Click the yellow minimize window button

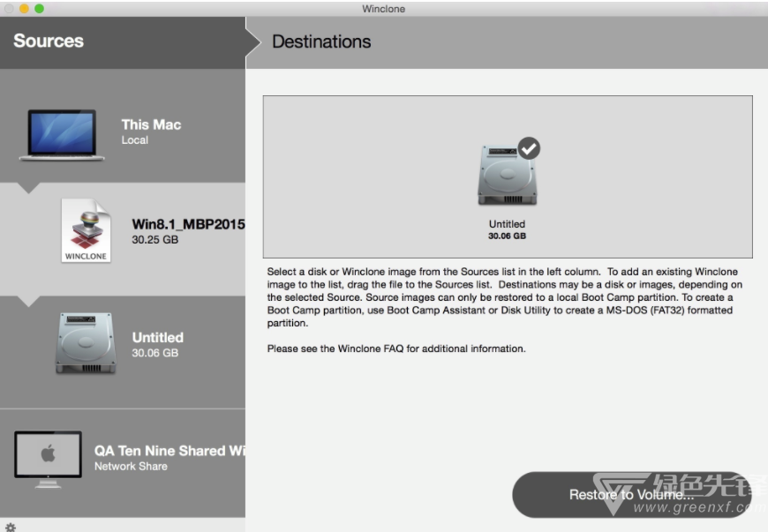click(24, 8)
